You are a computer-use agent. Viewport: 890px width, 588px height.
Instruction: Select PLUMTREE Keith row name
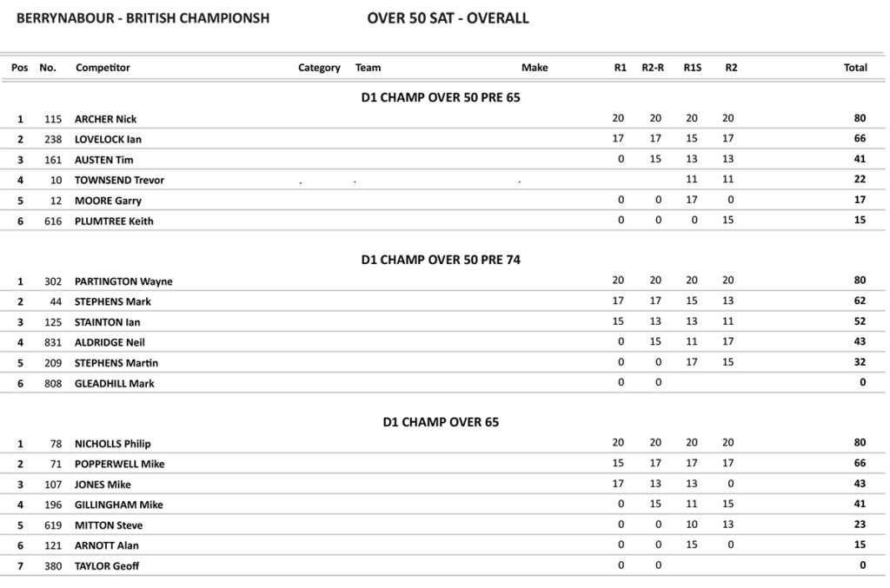pyautogui.click(x=114, y=221)
